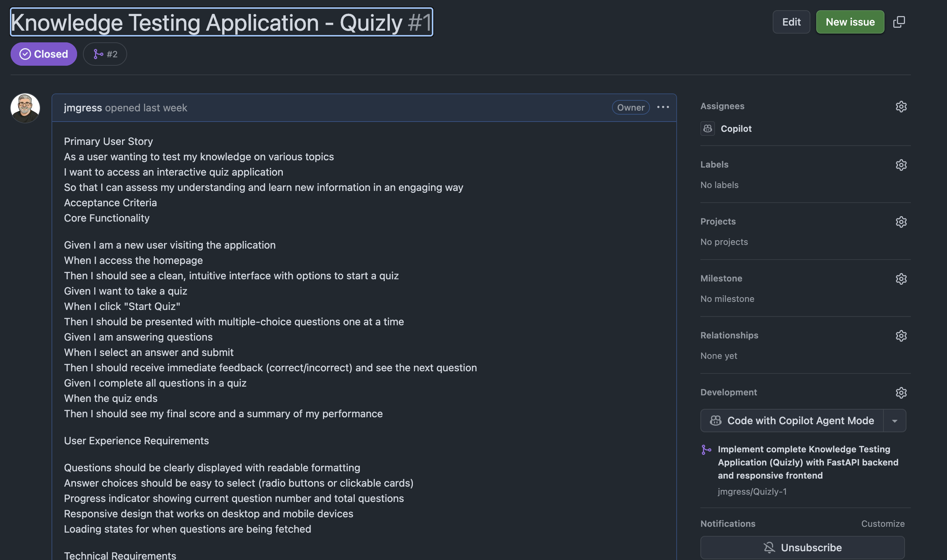
Task: Click the Primary User Story line
Action: (x=109, y=141)
